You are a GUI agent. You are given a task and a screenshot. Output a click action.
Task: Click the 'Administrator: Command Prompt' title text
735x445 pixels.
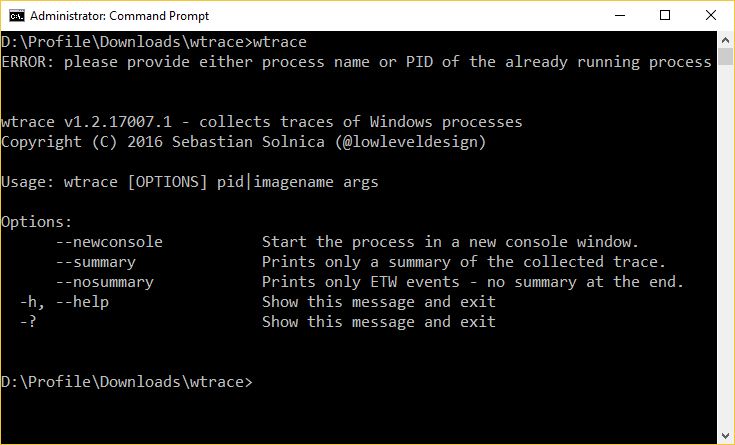point(120,16)
